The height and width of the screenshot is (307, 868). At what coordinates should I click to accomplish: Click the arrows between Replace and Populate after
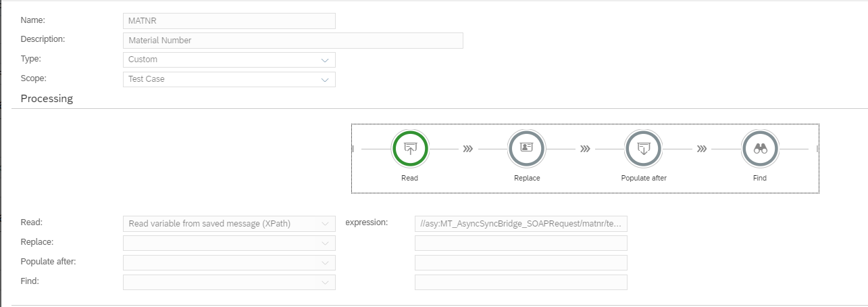(585, 149)
